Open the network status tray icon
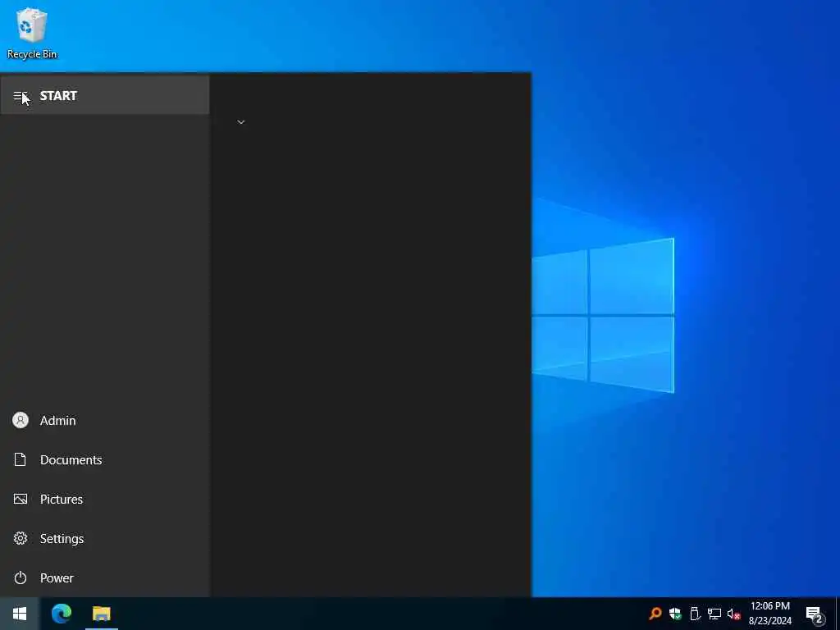Screen dimensions: 840x630 pos(714,614)
